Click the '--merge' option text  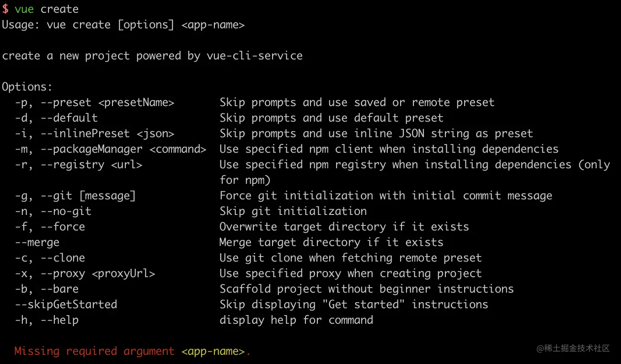(x=37, y=242)
